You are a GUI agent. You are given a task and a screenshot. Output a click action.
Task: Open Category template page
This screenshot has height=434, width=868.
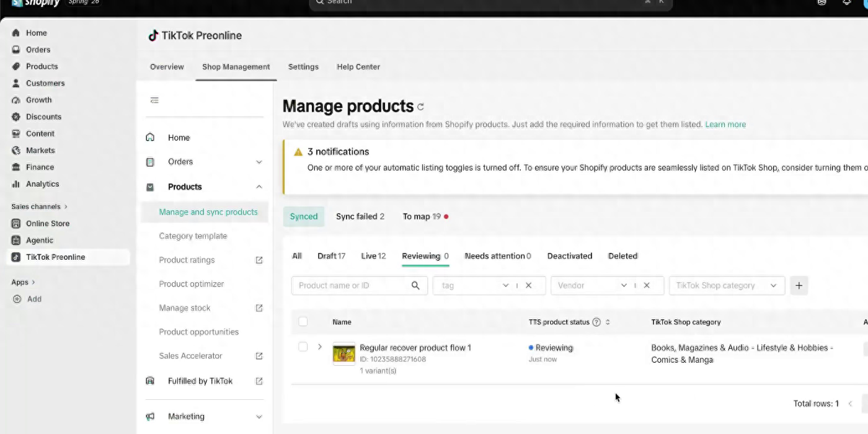point(193,236)
